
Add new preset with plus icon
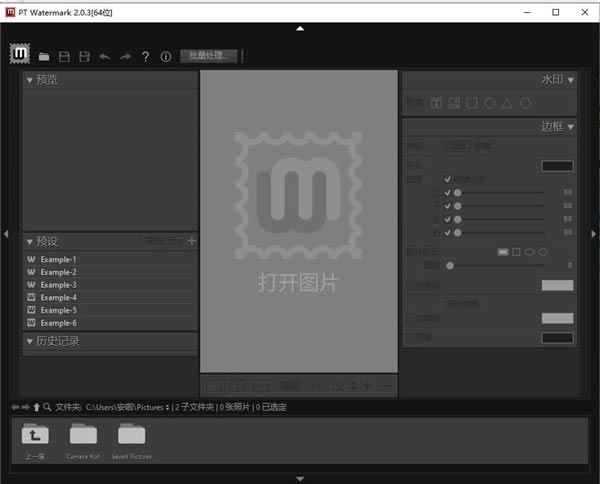point(192,241)
